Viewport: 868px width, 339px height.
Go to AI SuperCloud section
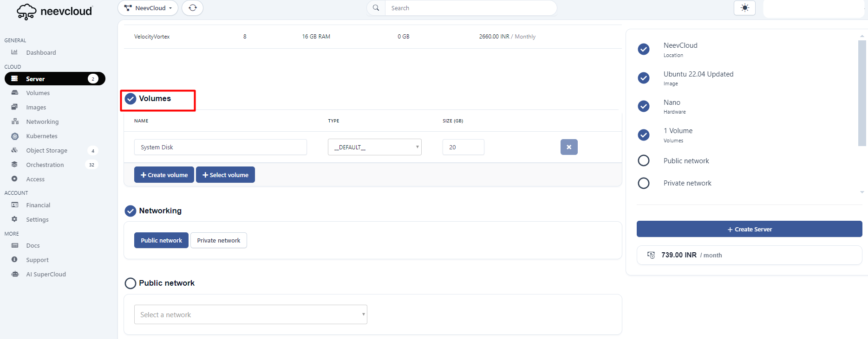[46, 274]
